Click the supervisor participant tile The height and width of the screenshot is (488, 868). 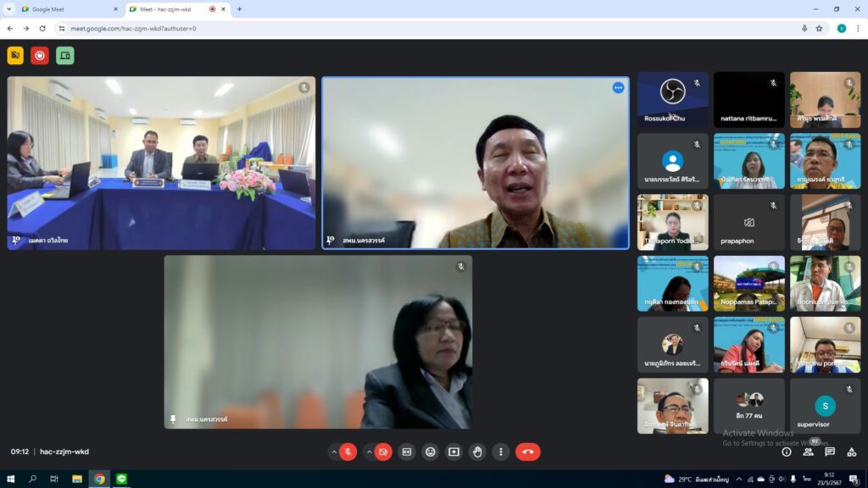click(x=825, y=406)
